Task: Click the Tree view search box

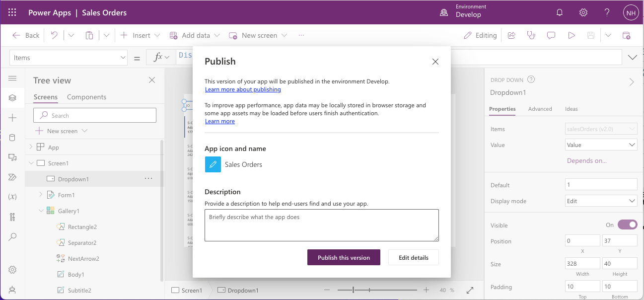Action: [95, 115]
